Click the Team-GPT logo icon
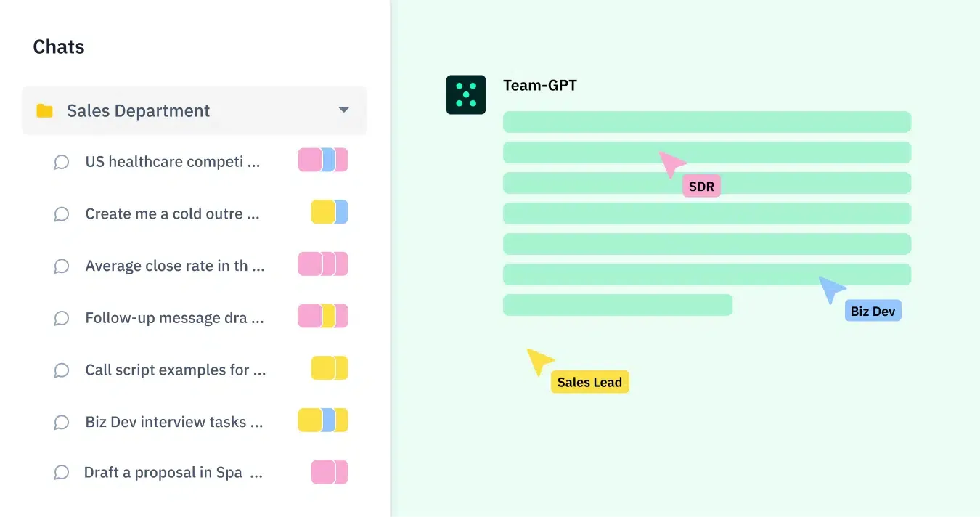 (465, 94)
